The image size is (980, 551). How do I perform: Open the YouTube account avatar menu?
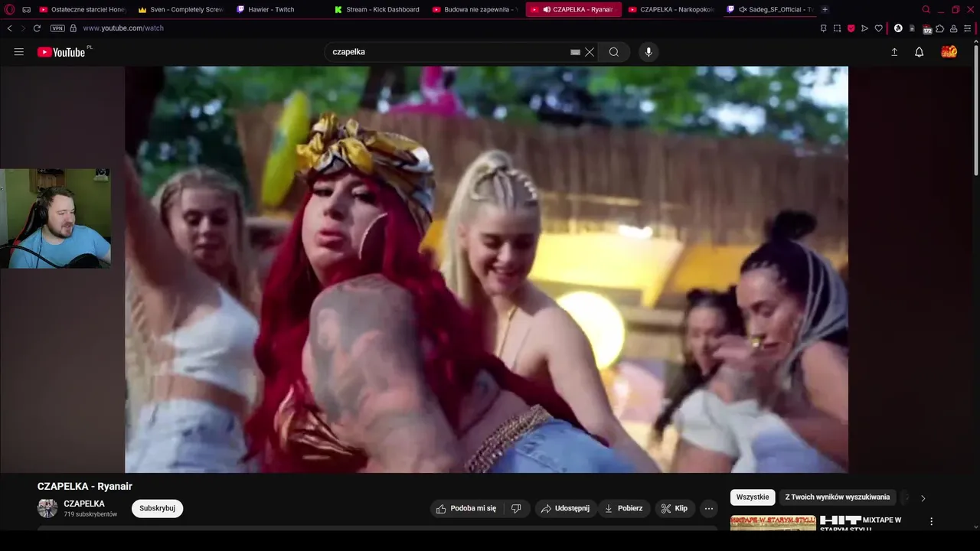(949, 52)
